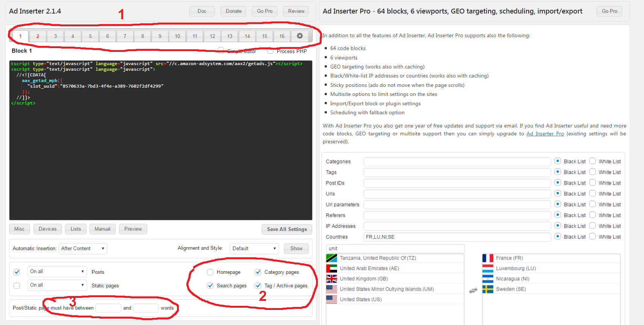
Task: Switch to block tab 2
Action: pyautogui.click(x=38, y=36)
